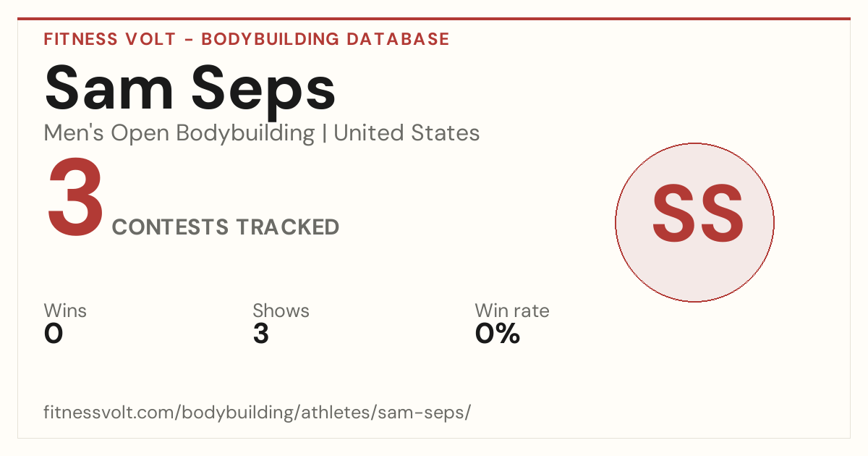Select the Contests Tracked label
Viewport: 868px width, 456px height.
coord(226,227)
